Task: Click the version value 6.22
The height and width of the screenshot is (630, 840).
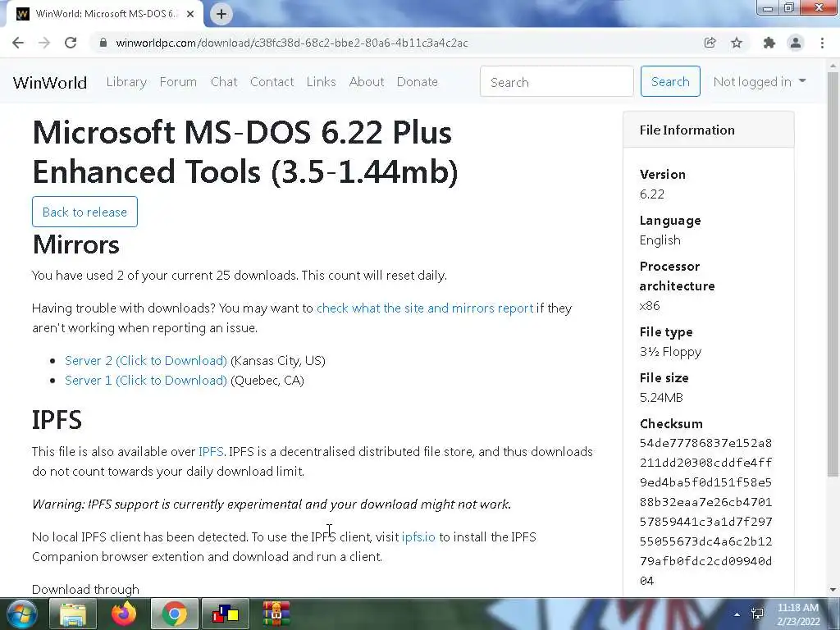Action: pos(652,194)
